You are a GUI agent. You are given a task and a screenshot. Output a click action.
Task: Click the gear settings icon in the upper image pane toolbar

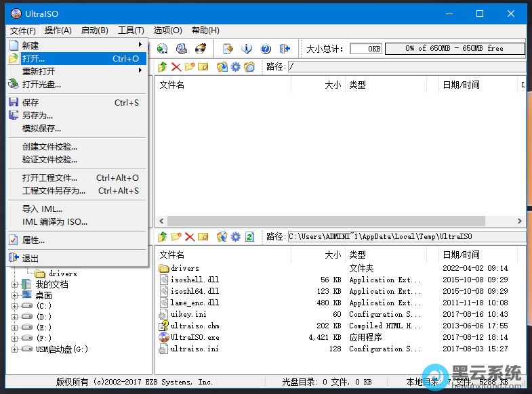pos(235,66)
